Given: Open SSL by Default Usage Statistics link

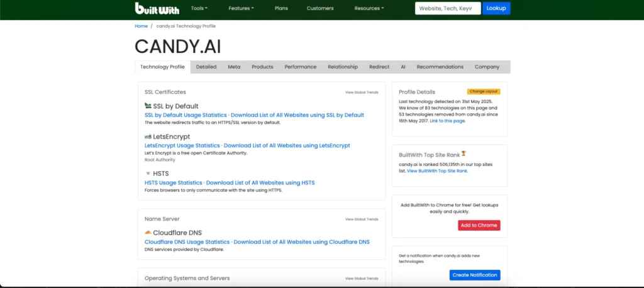Looking at the screenshot, I should pos(186,115).
